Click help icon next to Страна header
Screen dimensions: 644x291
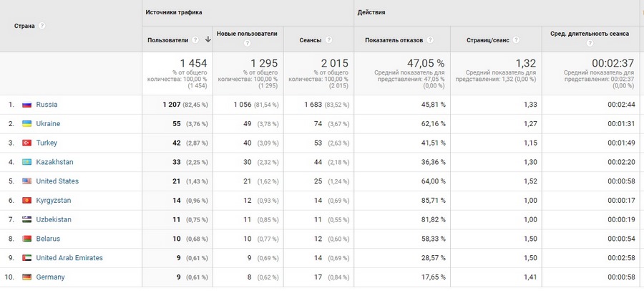pos(42,26)
